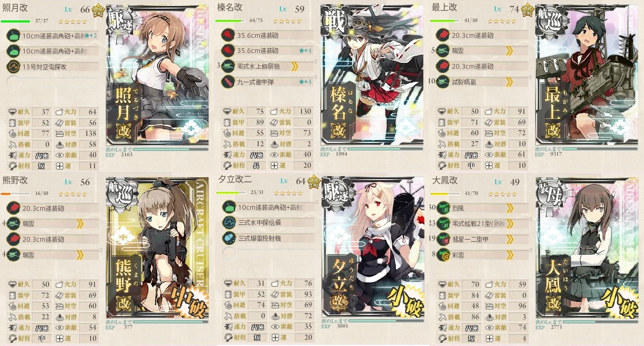Click Yuudachi's 三式爆雷投射機 depth charge icon
Screen dimensions: 644x346
[229, 237]
